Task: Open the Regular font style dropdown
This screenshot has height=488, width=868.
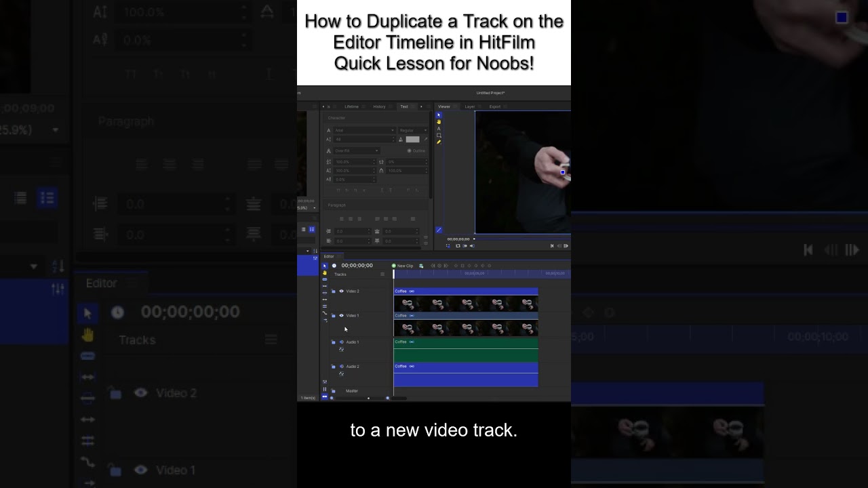Action: 413,130
